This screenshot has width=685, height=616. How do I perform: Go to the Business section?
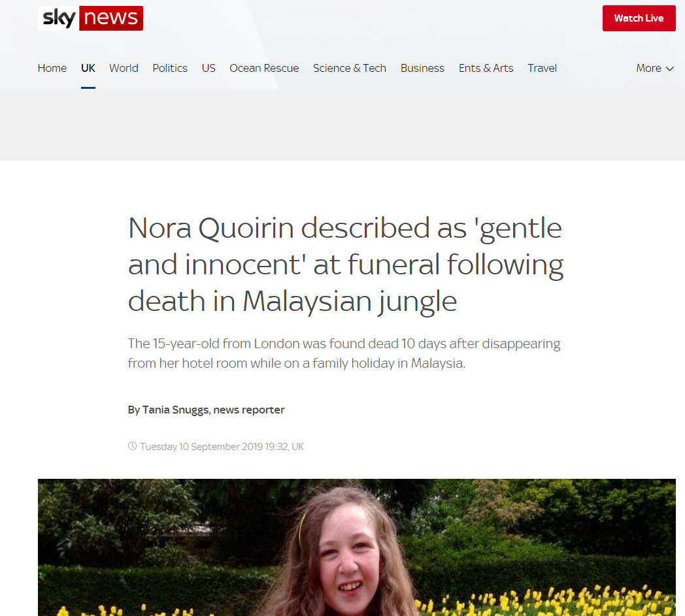[x=422, y=68]
